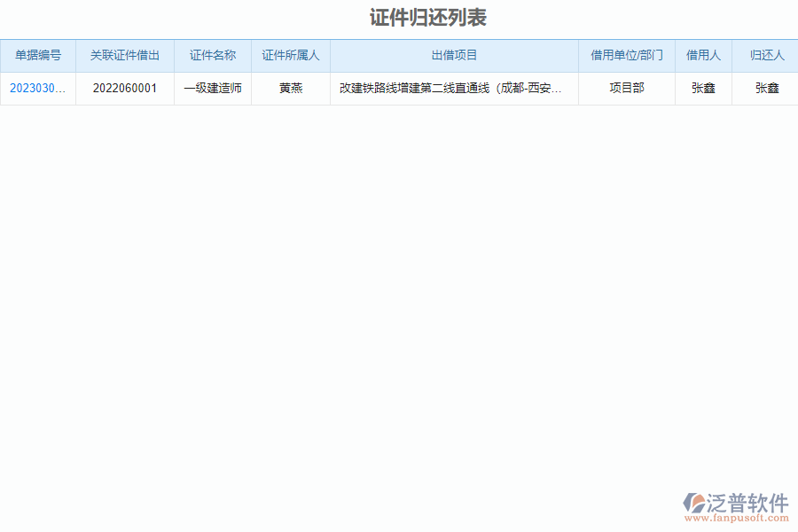Select the 一级建造师 certificate name cell

pyautogui.click(x=213, y=88)
